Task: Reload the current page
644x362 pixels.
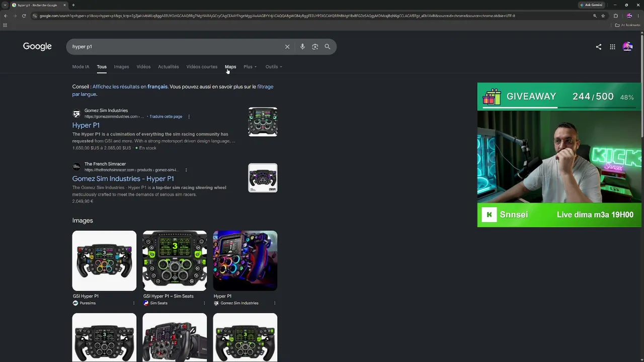Action: tap(24, 16)
